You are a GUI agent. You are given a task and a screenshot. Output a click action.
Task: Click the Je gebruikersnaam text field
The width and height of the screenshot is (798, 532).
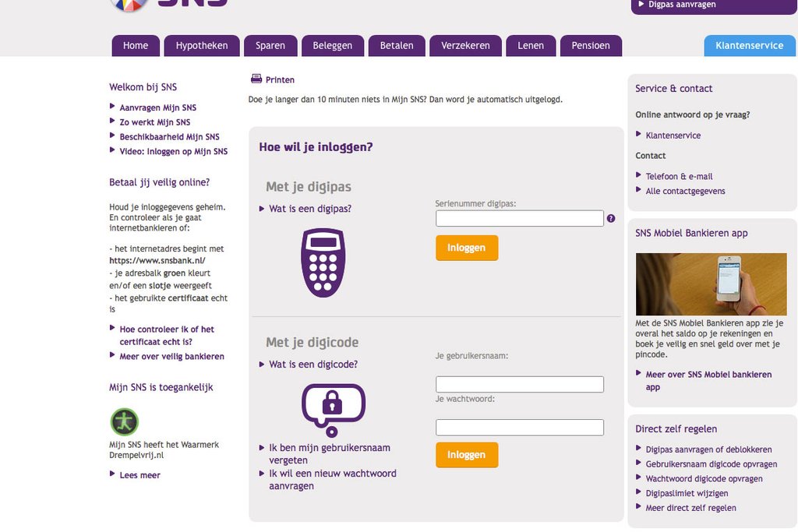pyautogui.click(x=520, y=384)
